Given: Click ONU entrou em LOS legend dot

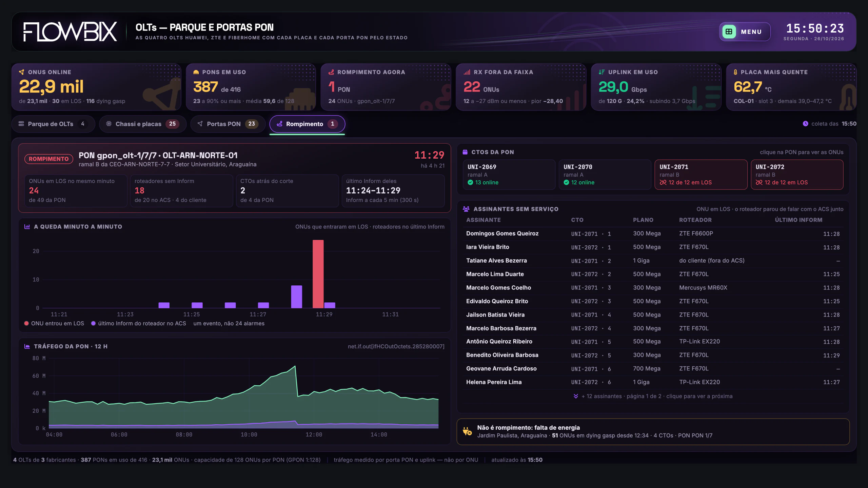Looking at the screenshot, I should (x=26, y=324).
